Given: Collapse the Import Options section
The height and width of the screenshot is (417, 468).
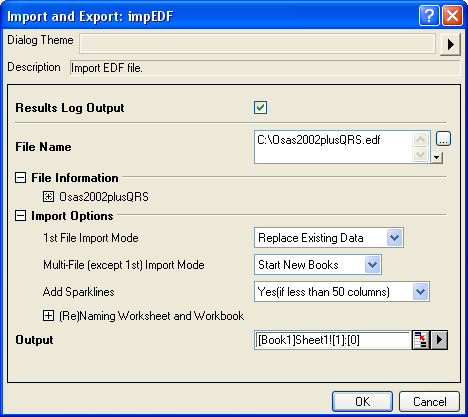Looking at the screenshot, I should click(x=20, y=216).
